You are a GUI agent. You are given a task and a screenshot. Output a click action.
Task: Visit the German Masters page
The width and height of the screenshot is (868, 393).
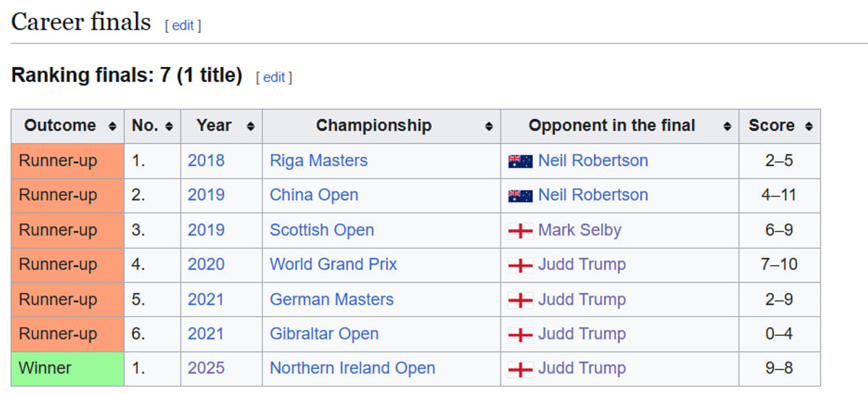[x=331, y=299]
